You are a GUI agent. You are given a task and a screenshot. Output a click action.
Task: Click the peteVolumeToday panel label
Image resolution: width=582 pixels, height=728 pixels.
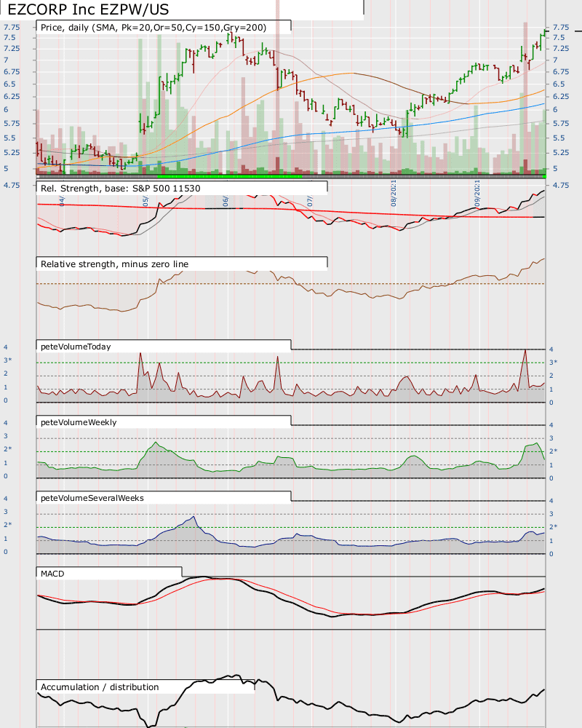pyautogui.click(x=76, y=347)
